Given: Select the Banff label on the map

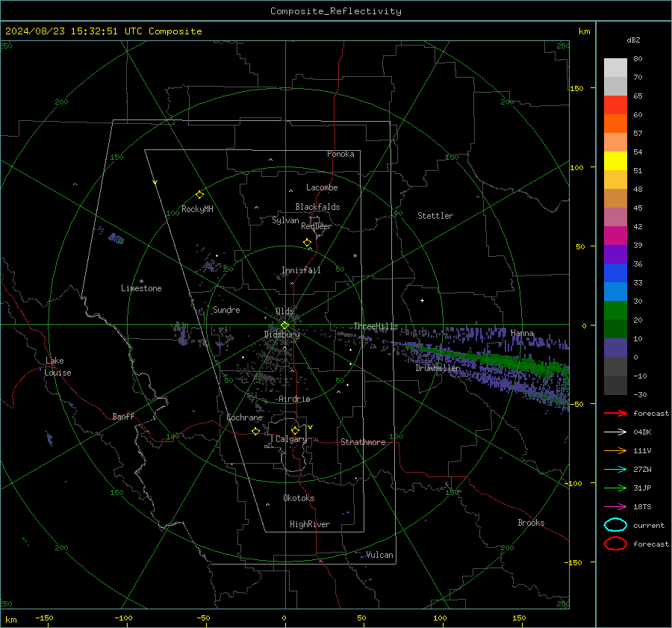Looking at the screenshot, I should tap(123, 416).
